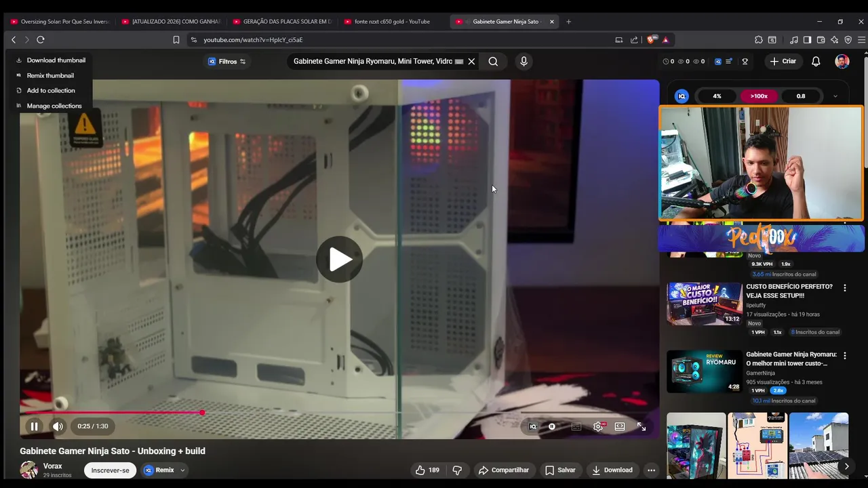Choose Add to collection menu entry
This screenshot has height=488, width=868.
[x=46, y=90]
